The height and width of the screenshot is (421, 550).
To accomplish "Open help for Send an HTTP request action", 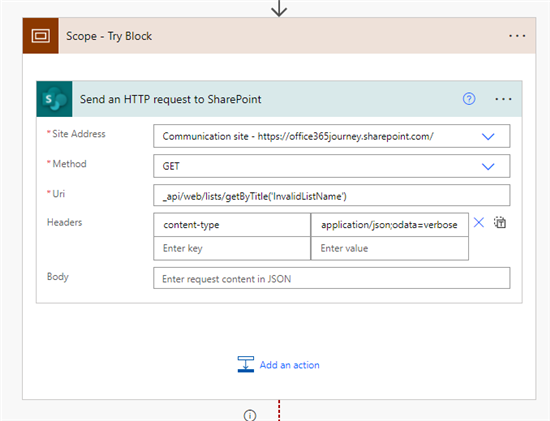I will (469, 99).
